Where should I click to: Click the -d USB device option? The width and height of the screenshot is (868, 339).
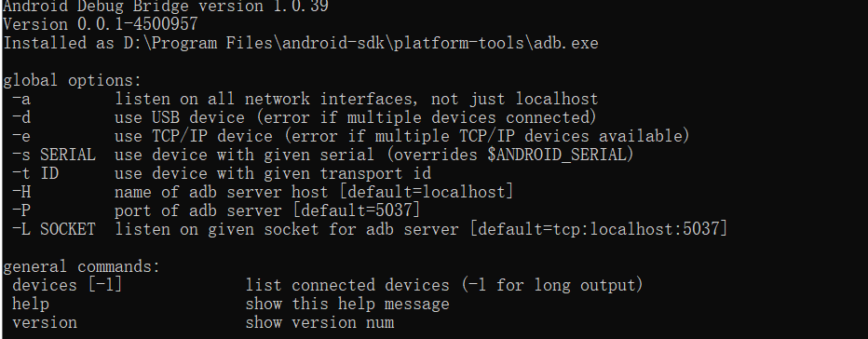coord(21,118)
